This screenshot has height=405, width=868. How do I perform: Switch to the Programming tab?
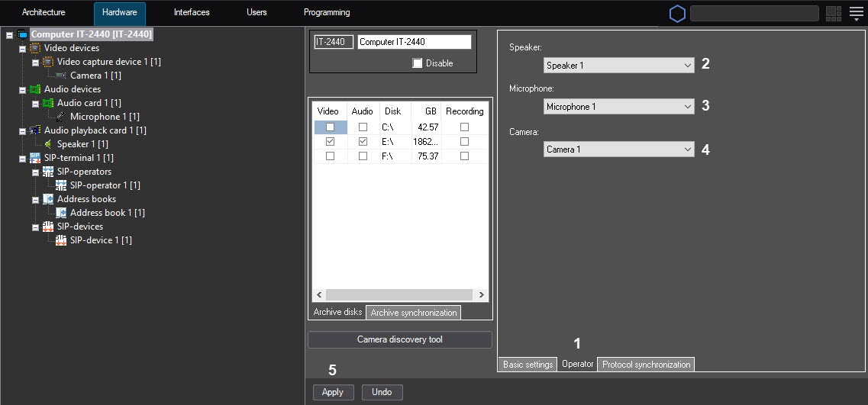(x=327, y=13)
